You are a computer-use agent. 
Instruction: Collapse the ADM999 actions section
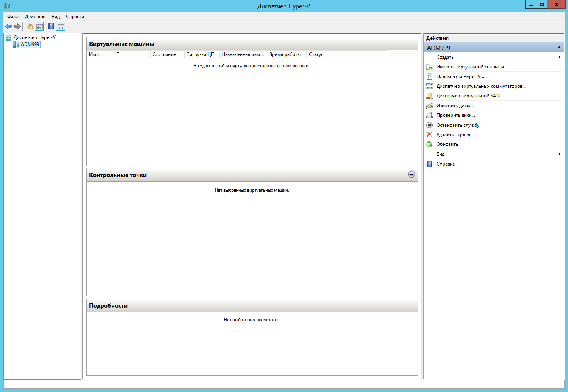(x=559, y=48)
